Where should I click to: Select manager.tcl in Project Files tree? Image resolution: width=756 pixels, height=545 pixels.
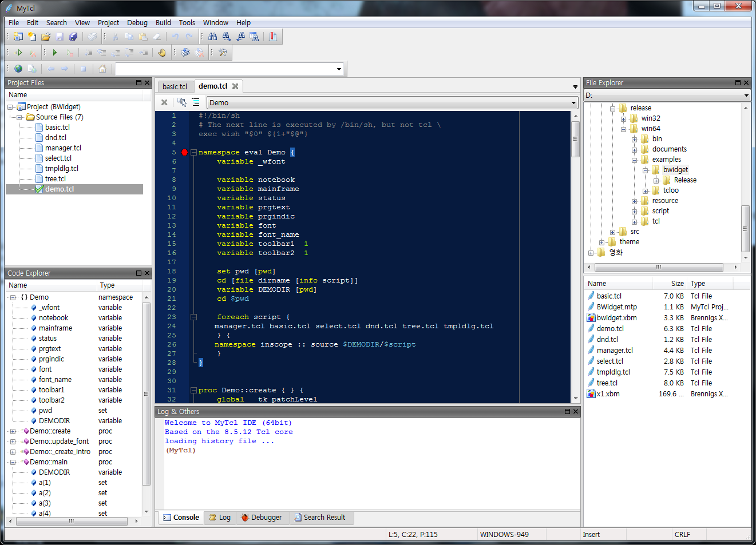tap(63, 148)
